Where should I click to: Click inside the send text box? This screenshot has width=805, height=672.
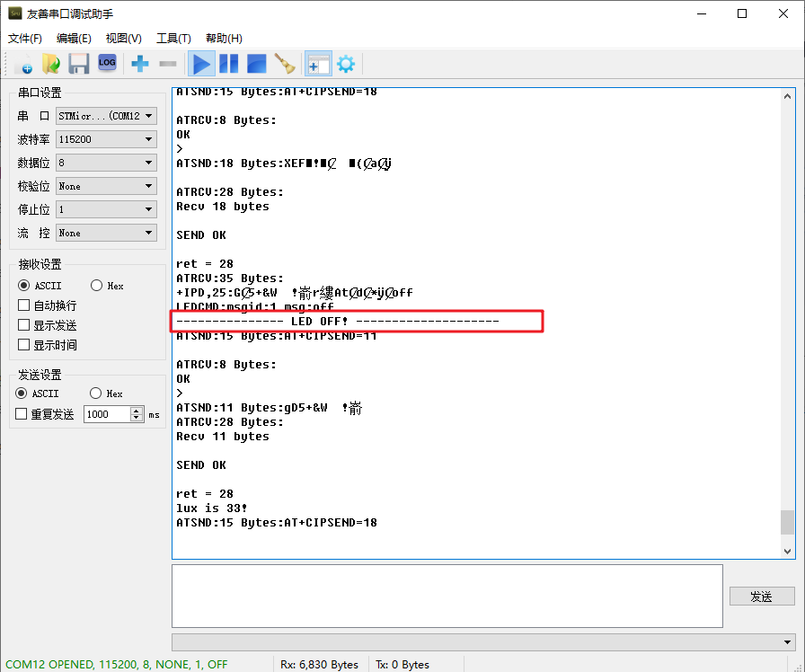click(447, 596)
